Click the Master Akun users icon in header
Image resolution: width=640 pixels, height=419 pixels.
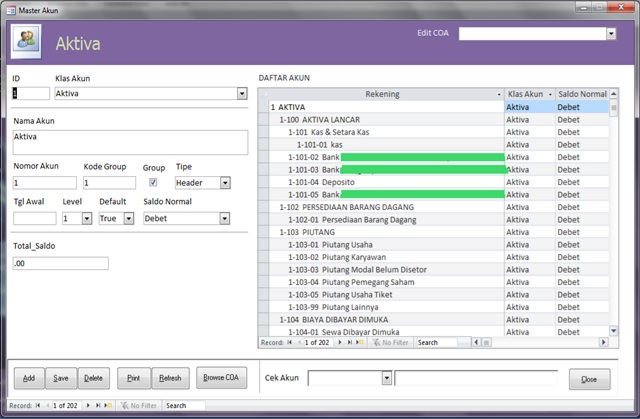pos(25,40)
